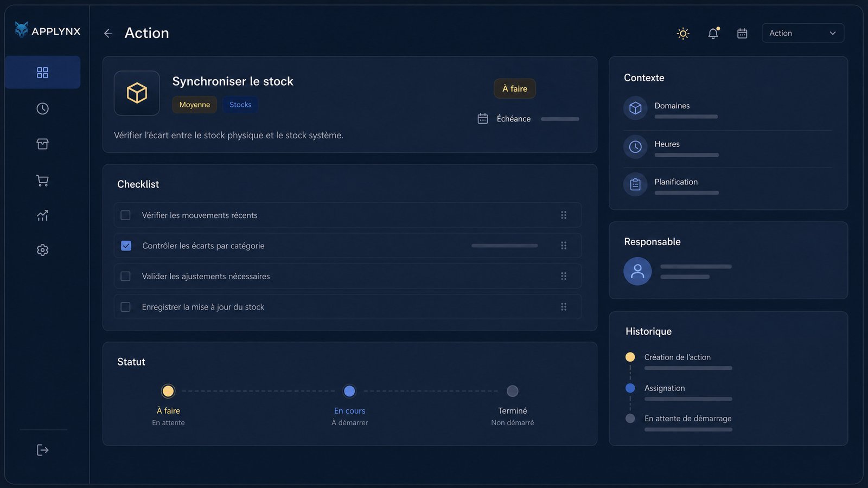Check 'Valider les ajustements nécessaires'
The width and height of the screenshot is (868, 488).
pos(125,276)
